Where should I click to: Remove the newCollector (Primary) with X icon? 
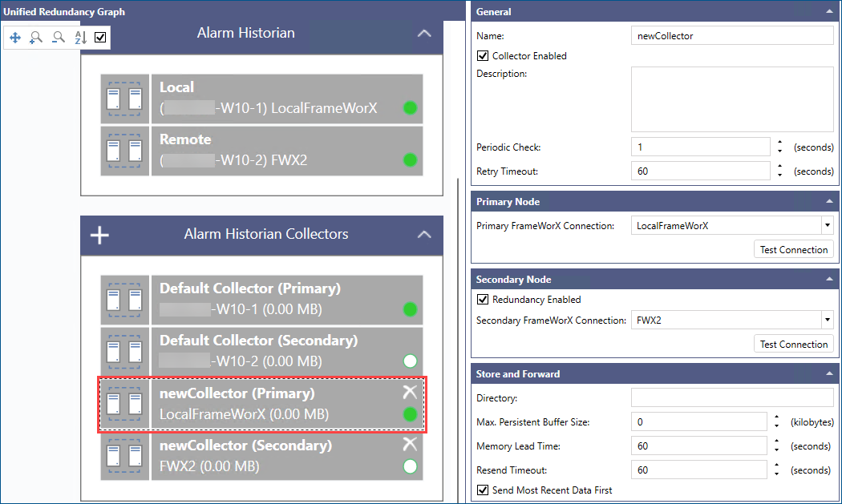click(x=410, y=392)
